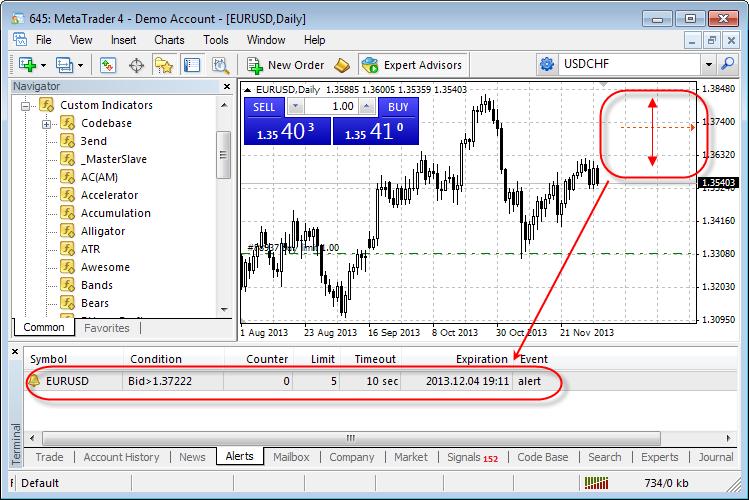Open the New Chart dropdown arrow
Screen dimensions: 749x500
pos(43,65)
